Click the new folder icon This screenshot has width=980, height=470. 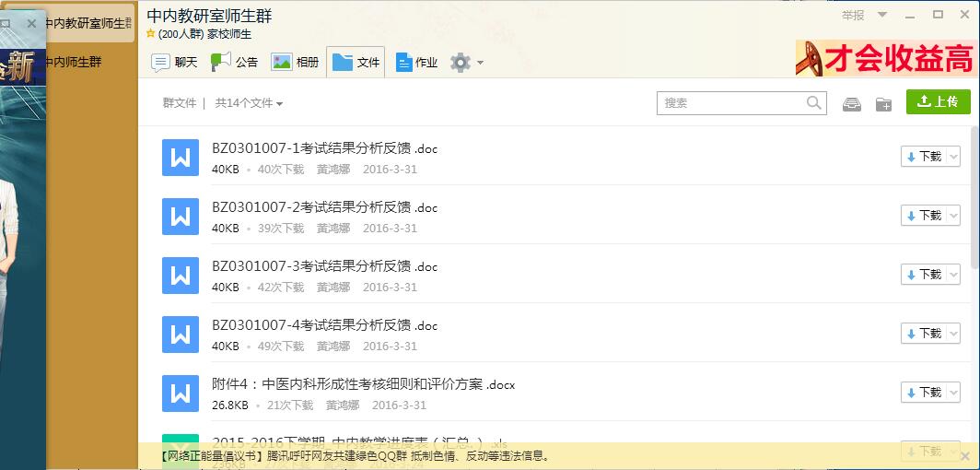883,103
